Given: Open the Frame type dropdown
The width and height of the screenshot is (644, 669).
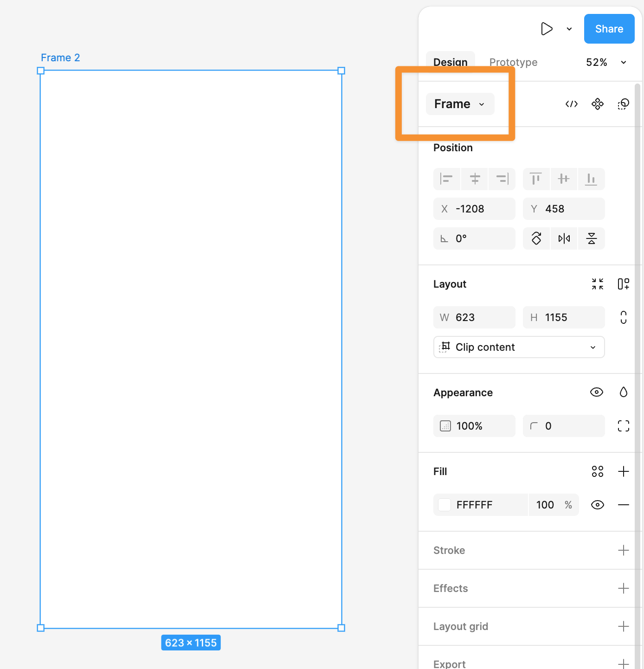Looking at the screenshot, I should click(x=460, y=104).
